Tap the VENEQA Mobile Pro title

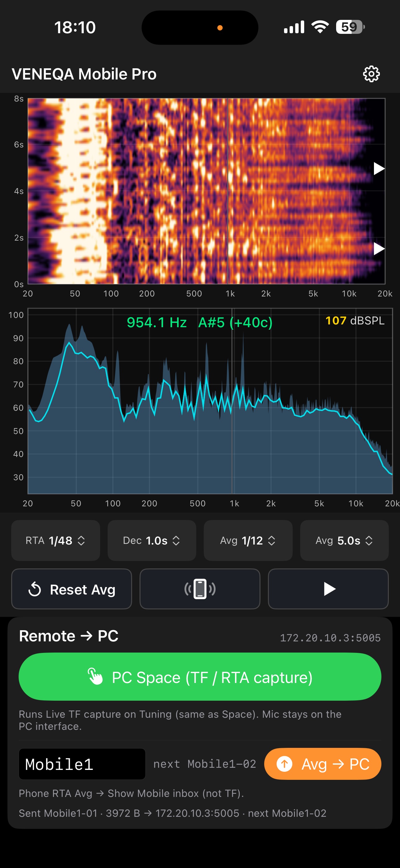[84, 74]
